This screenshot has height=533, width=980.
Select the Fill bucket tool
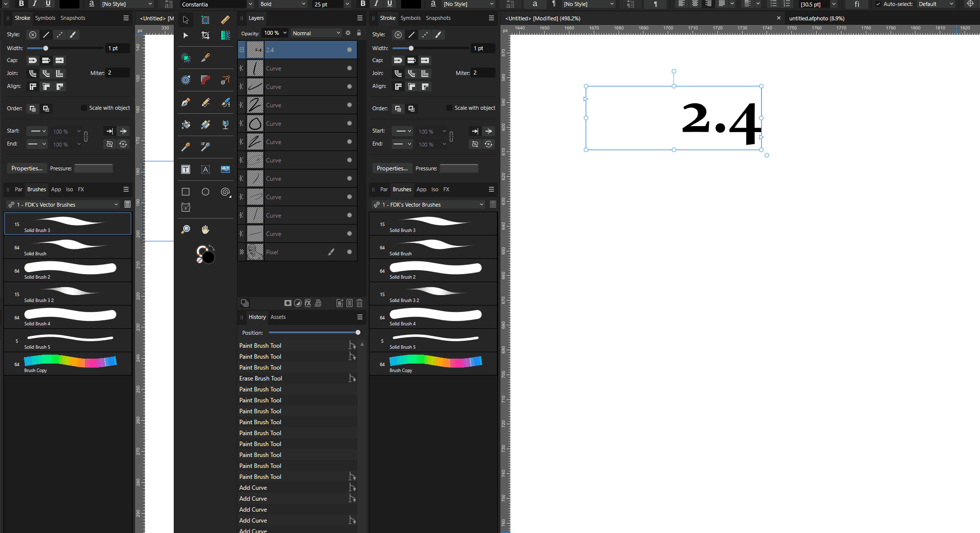[186, 125]
